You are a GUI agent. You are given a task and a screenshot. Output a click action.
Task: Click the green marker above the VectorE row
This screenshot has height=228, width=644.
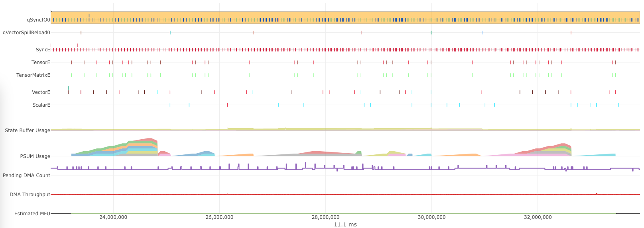68,88
